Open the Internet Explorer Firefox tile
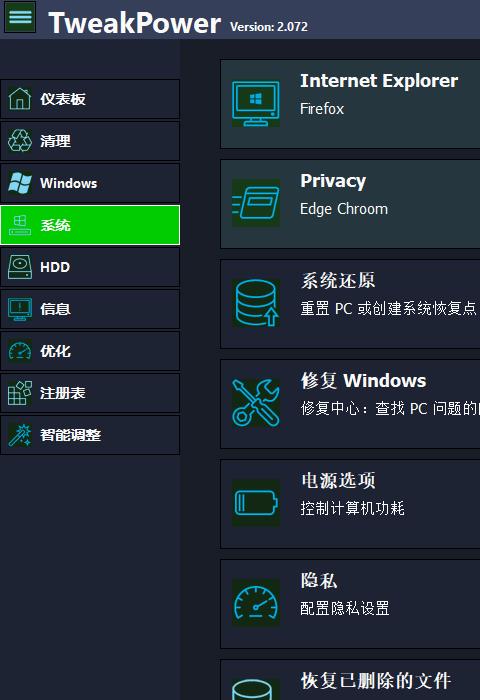This screenshot has height=700, width=480. (x=350, y=104)
